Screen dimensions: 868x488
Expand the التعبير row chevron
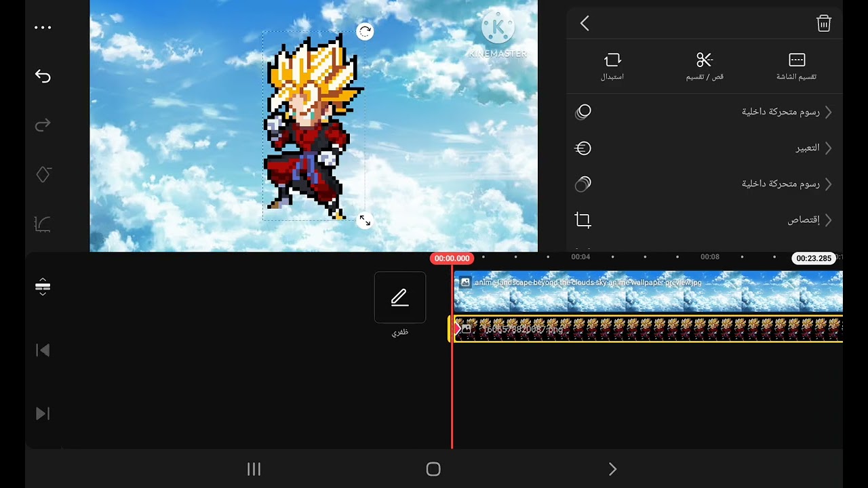point(829,148)
